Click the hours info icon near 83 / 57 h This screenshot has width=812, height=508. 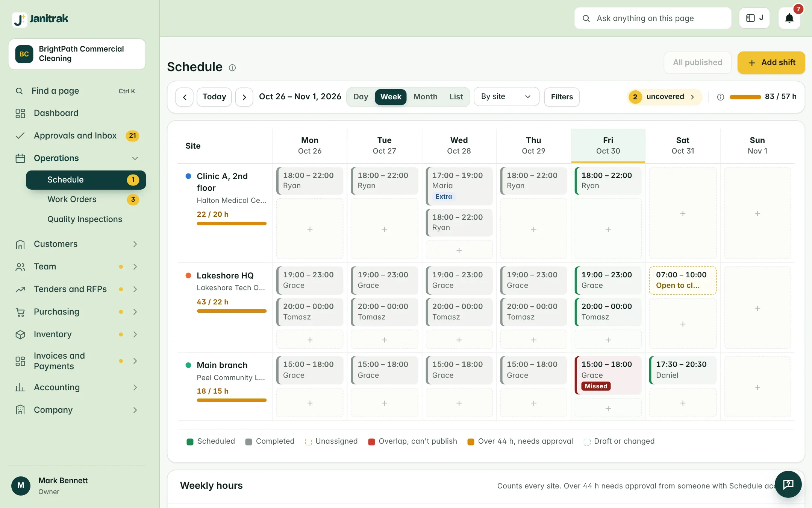721,97
